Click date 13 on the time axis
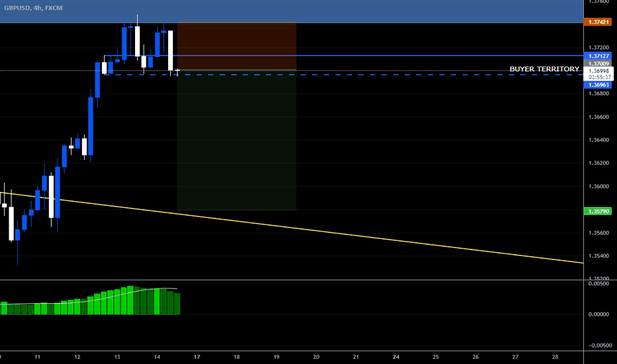Image resolution: width=617 pixels, height=364 pixels. click(x=117, y=357)
